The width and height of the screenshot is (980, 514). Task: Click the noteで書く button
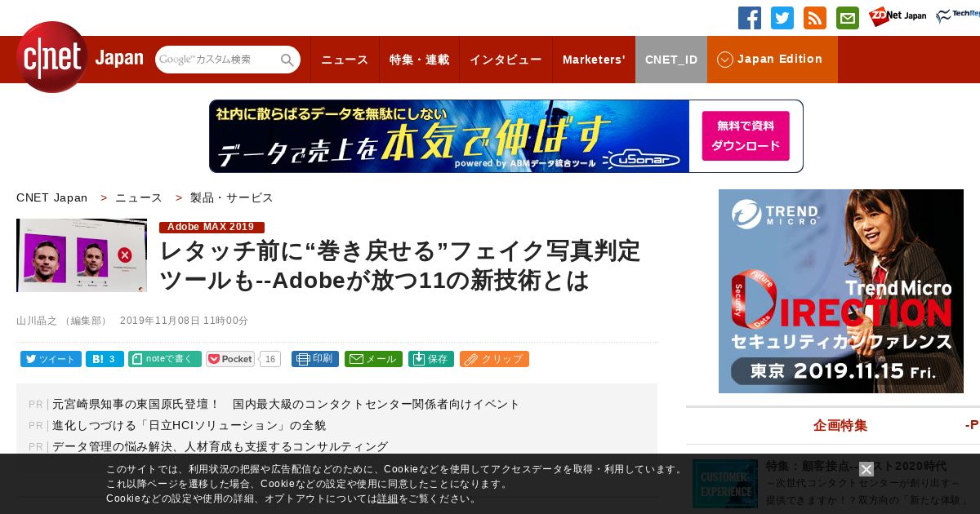165,359
